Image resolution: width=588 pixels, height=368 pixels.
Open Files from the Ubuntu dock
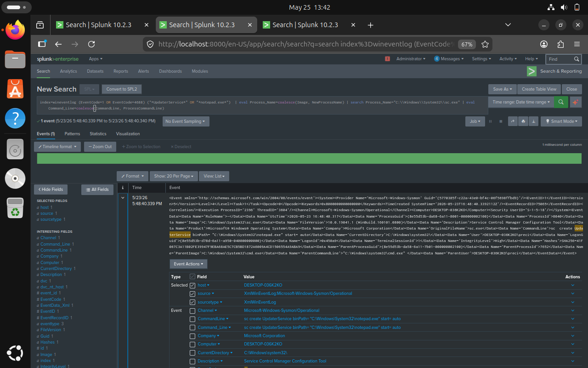click(15, 59)
